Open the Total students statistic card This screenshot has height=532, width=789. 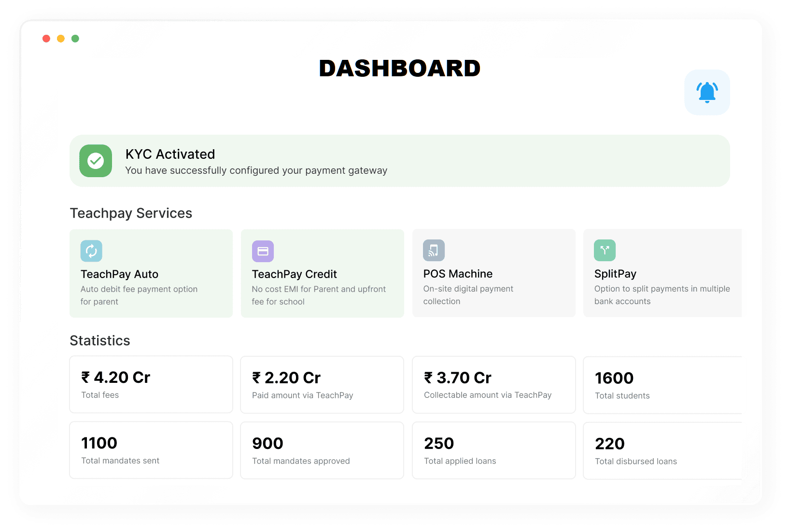click(x=662, y=385)
